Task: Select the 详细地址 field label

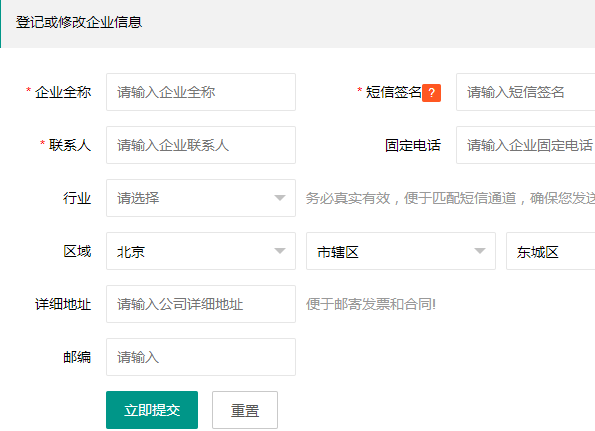Action: (63, 304)
